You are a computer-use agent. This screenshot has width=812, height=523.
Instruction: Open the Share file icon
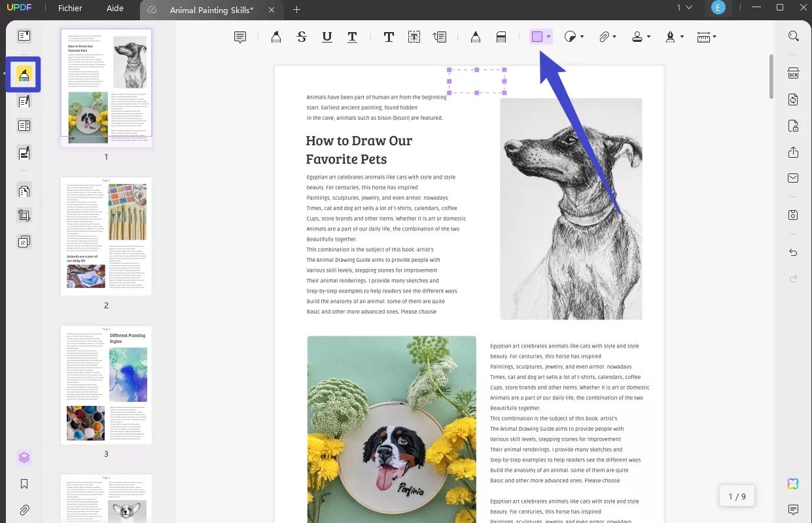[x=793, y=152]
